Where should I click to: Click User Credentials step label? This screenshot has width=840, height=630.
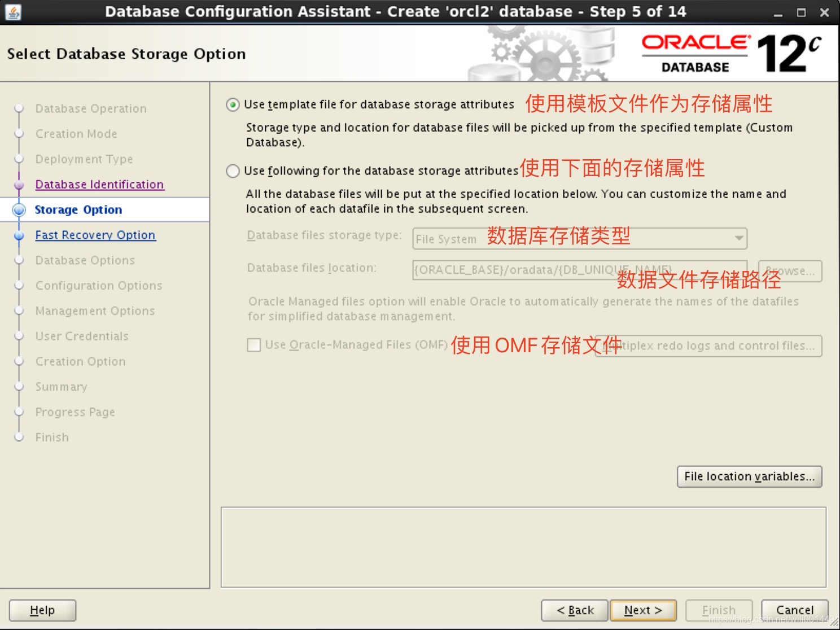pos(82,336)
